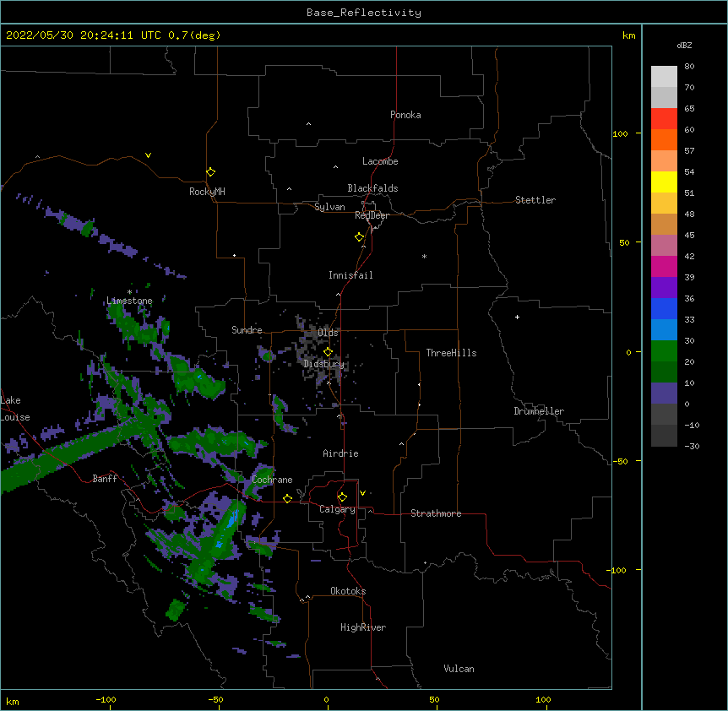
Task: Click the Vulcan town label
Action: pos(459,669)
